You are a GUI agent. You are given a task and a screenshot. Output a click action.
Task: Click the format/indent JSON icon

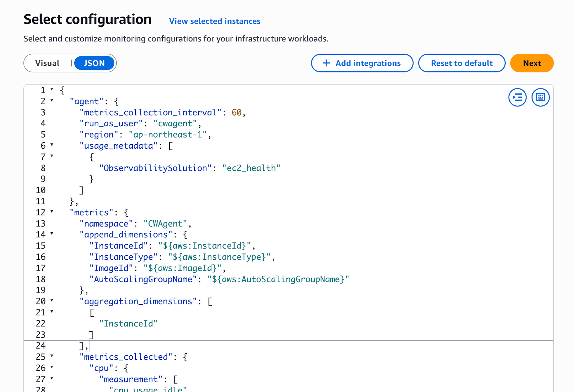point(517,97)
